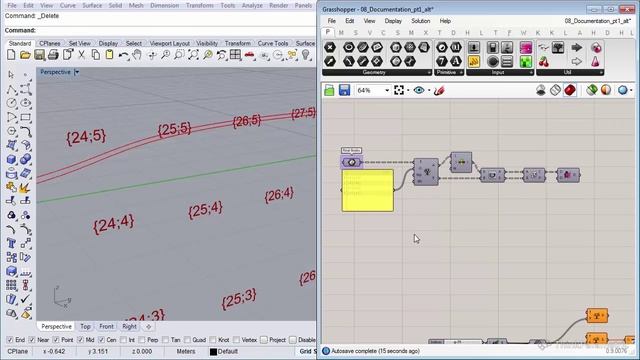This screenshot has height=360, width=640.
Task: Save the Rhino model with the floppy icon
Action: (x=39, y=55)
